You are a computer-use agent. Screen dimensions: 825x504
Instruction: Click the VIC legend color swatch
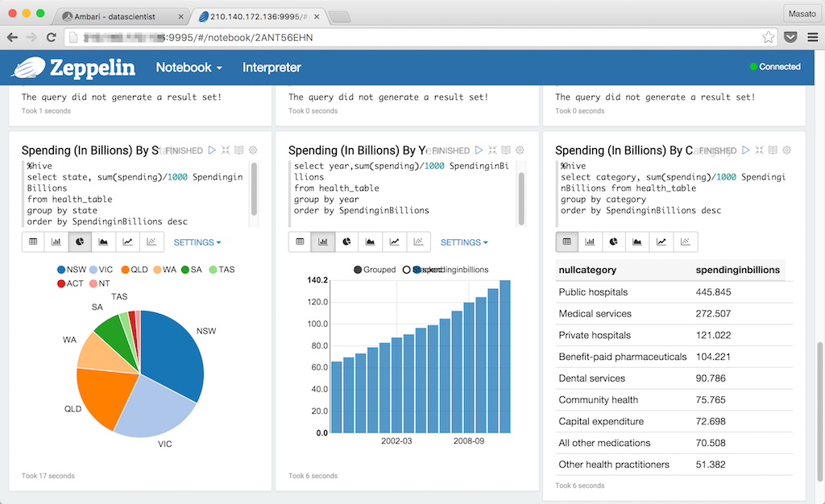(x=93, y=270)
